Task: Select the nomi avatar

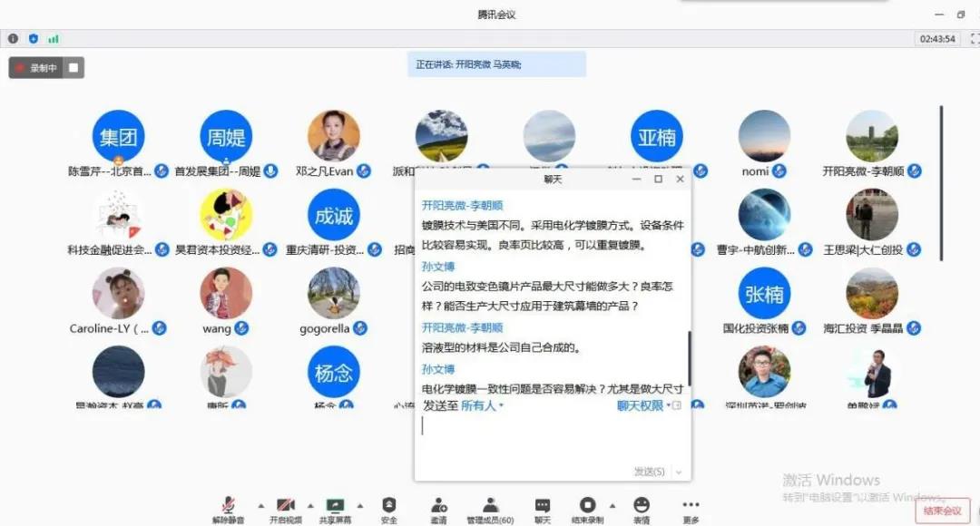Action: [x=764, y=136]
